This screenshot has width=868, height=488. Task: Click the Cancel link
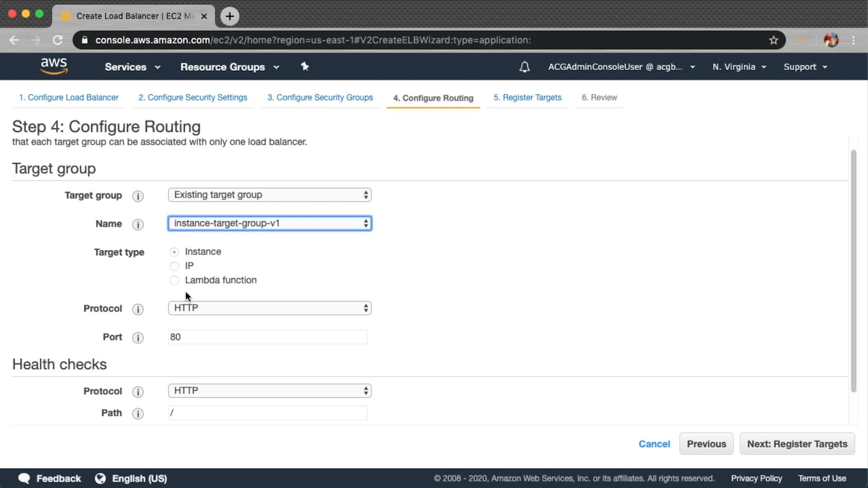coord(654,444)
